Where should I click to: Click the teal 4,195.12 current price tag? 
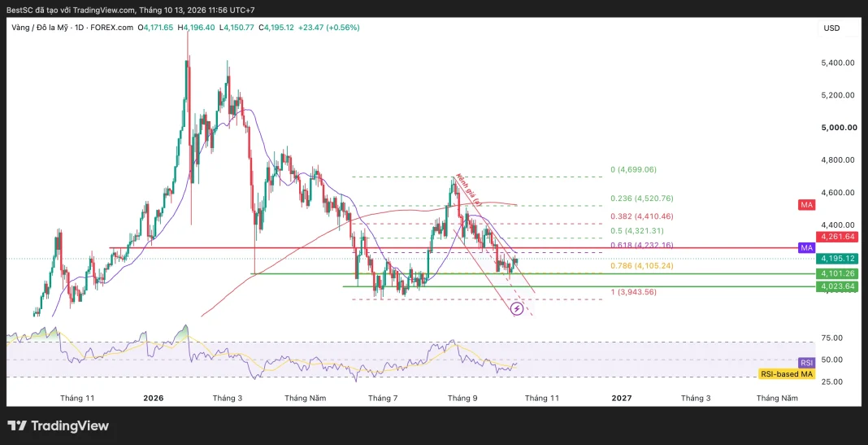pyautogui.click(x=838, y=259)
